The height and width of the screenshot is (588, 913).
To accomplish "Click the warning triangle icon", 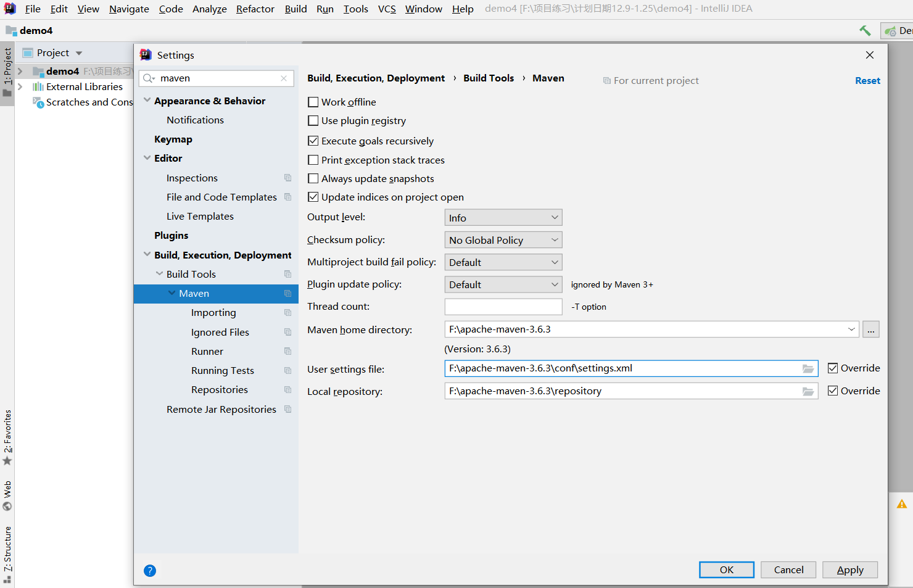I will (902, 504).
